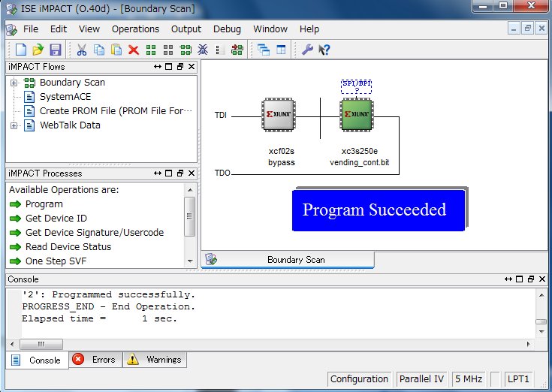Click the gray four-squares toolbar icon

pyautogui.click(x=168, y=50)
